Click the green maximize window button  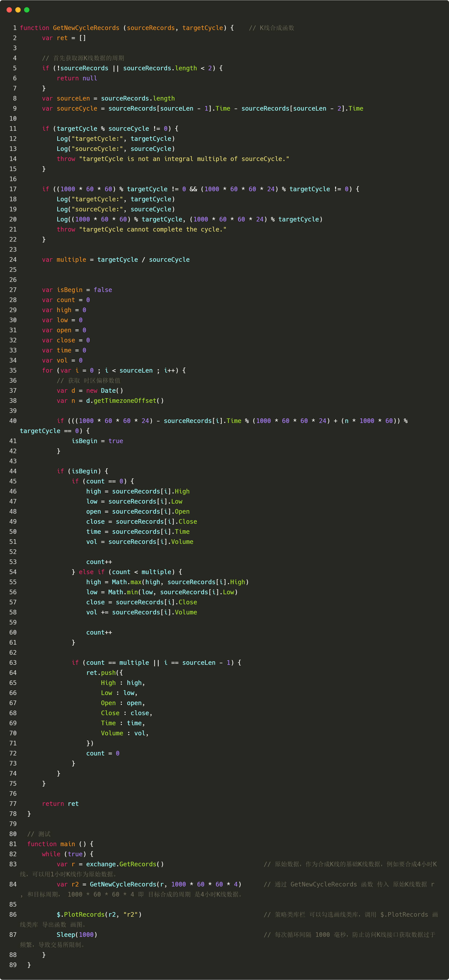(27, 10)
